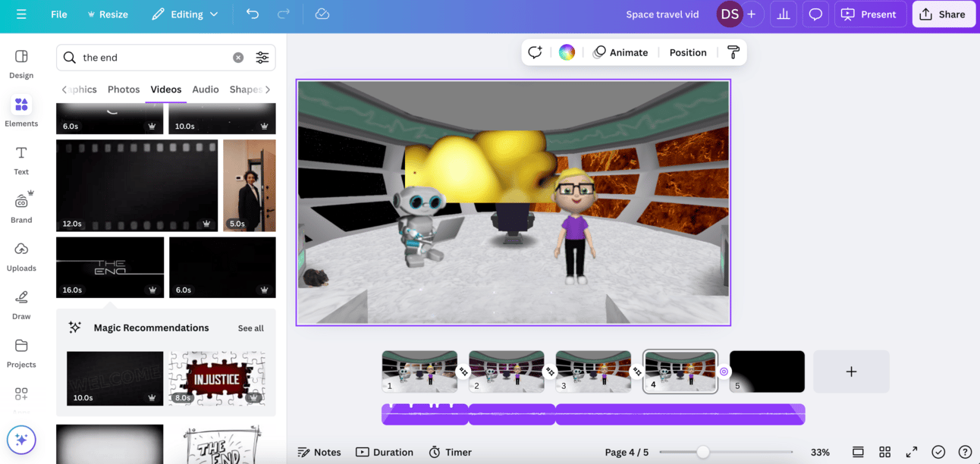980x464 pixels.
Task: Open the rainbow color picker swatch
Action: [x=567, y=52]
